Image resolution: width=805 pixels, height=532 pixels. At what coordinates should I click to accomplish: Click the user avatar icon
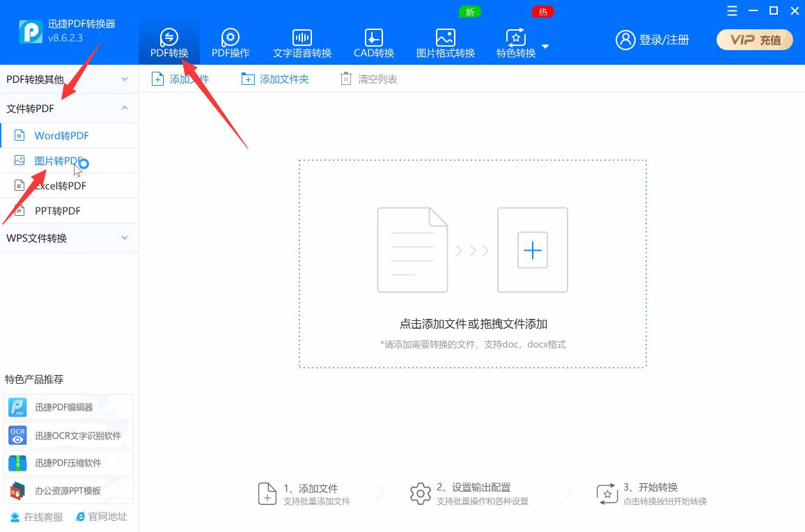pos(625,40)
